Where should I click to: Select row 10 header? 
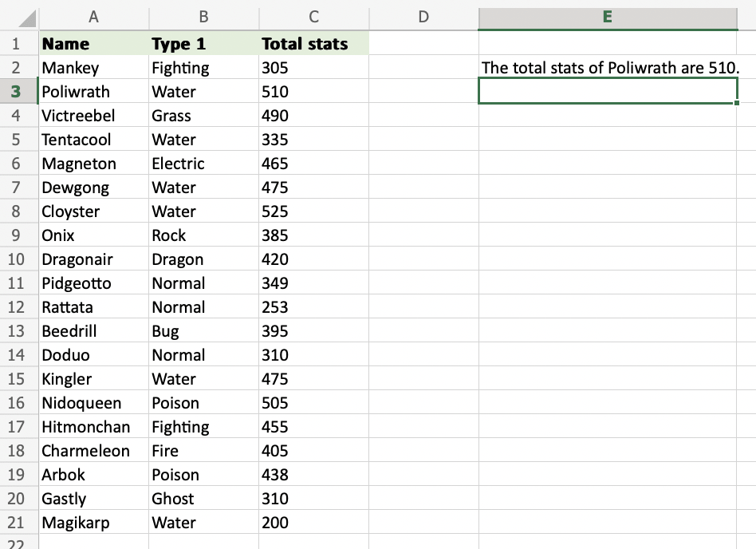(17, 259)
